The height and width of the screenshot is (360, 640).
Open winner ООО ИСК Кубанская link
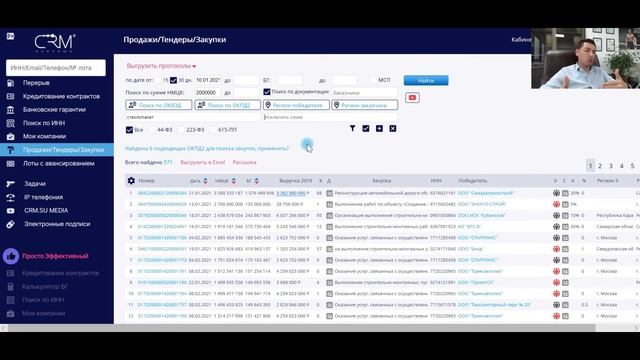point(482,215)
